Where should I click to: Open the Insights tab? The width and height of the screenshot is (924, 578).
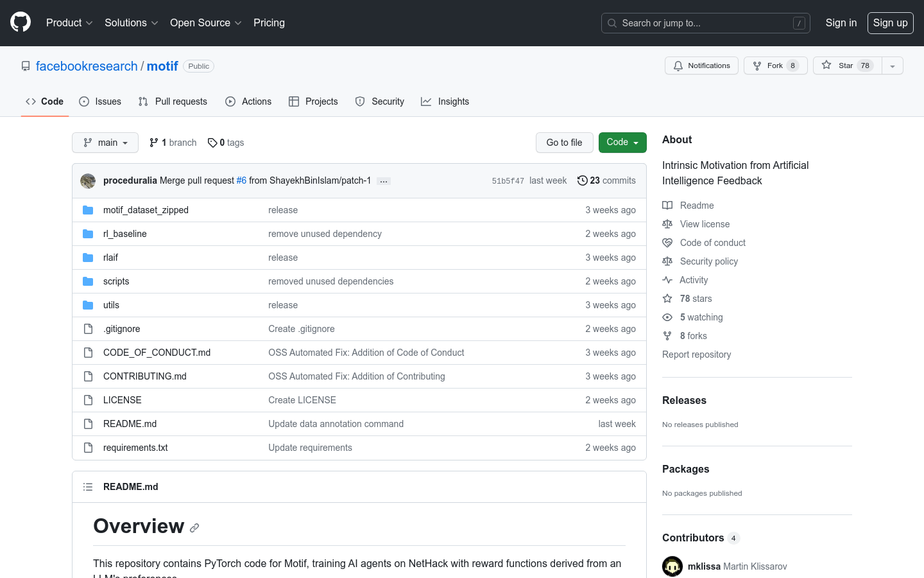[x=445, y=101]
